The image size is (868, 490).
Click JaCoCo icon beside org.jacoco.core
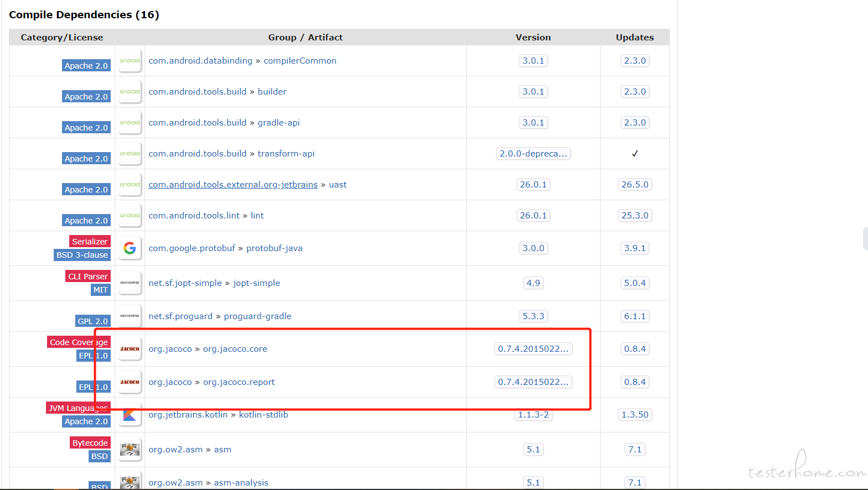click(130, 349)
